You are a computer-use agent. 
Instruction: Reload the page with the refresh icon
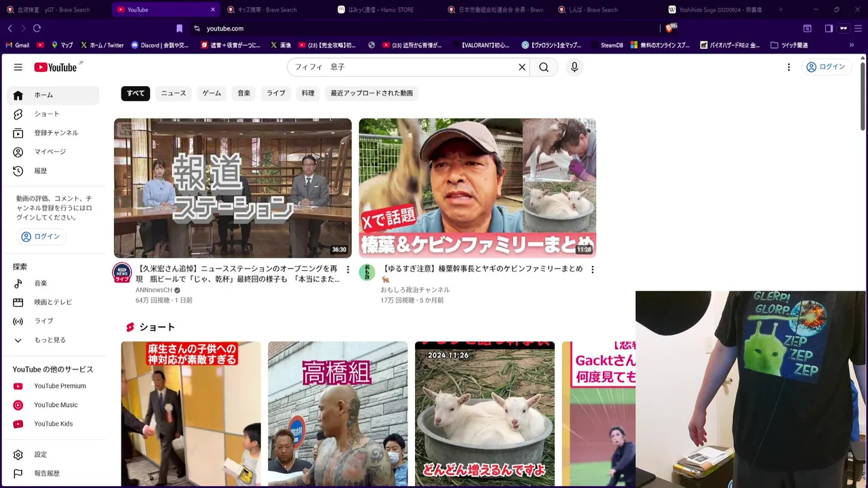point(37,28)
